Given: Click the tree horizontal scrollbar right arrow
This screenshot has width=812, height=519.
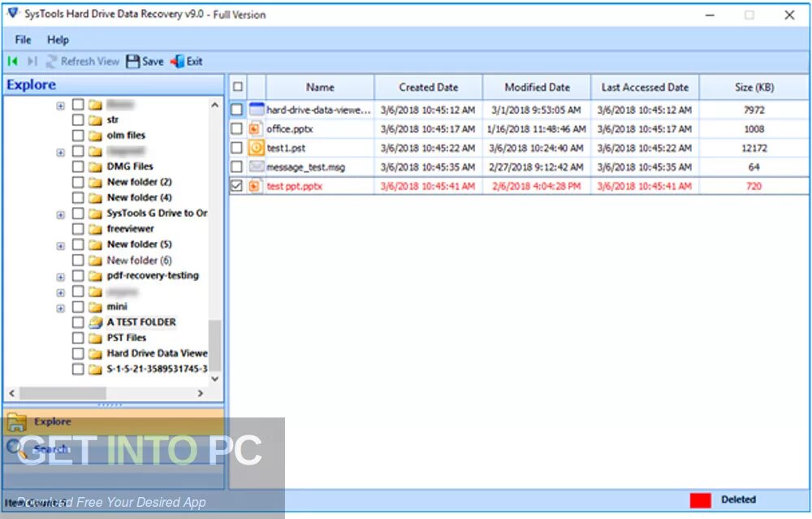Looking at the screenshot, I should pos(201,394).
